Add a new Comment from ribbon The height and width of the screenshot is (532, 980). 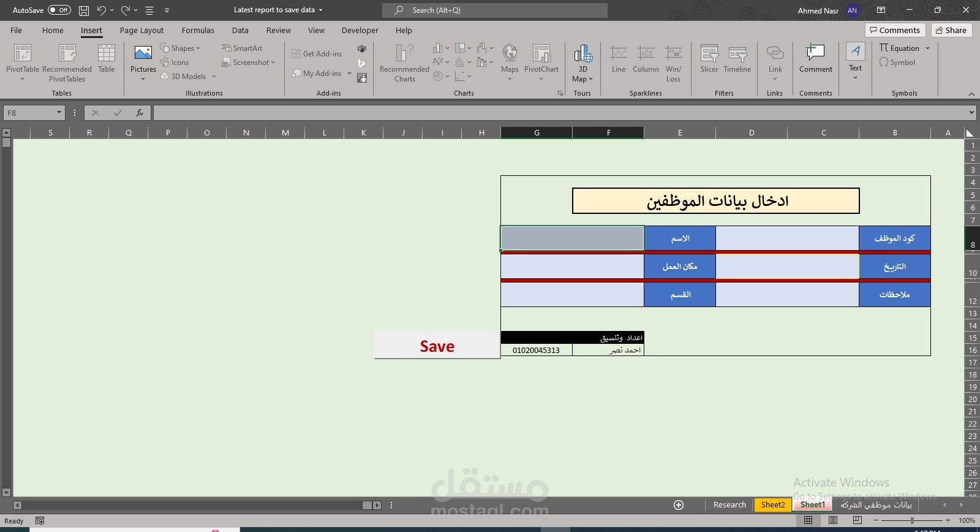coord(816,58)
